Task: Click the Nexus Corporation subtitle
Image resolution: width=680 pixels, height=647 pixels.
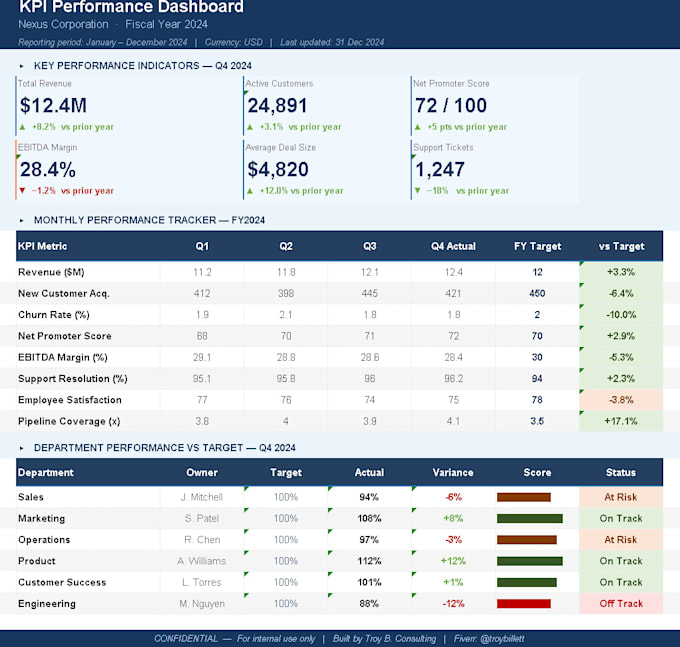Action: click(63, 24)
